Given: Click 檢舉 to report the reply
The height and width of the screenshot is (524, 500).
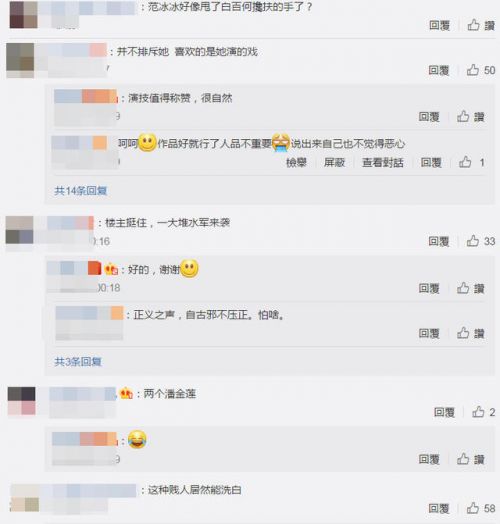Looking at the screenshot, I should tap(296, 162).
